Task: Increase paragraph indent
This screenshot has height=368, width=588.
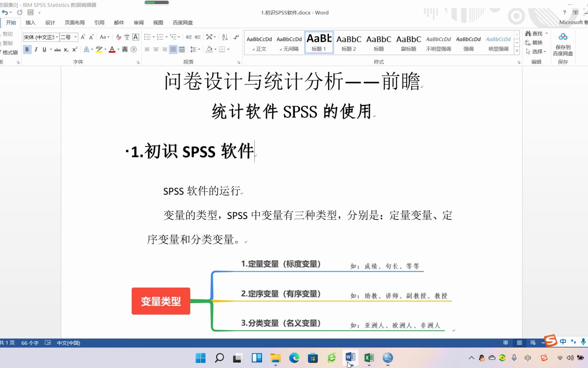Action: 197,37
